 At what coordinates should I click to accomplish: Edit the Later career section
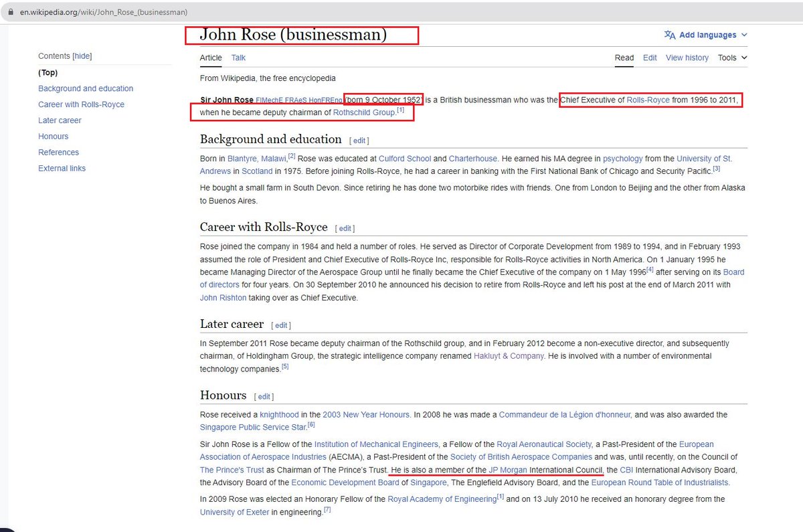tap(281, 325)
